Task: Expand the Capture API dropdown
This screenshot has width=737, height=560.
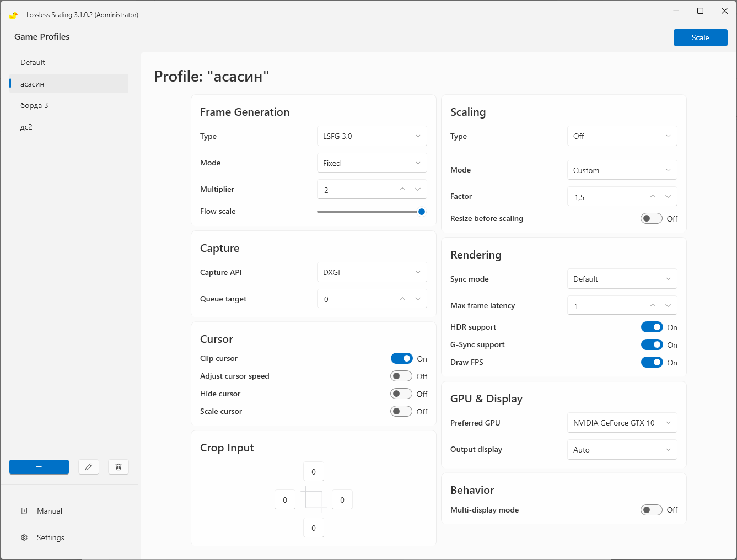Action: point(372,272)
